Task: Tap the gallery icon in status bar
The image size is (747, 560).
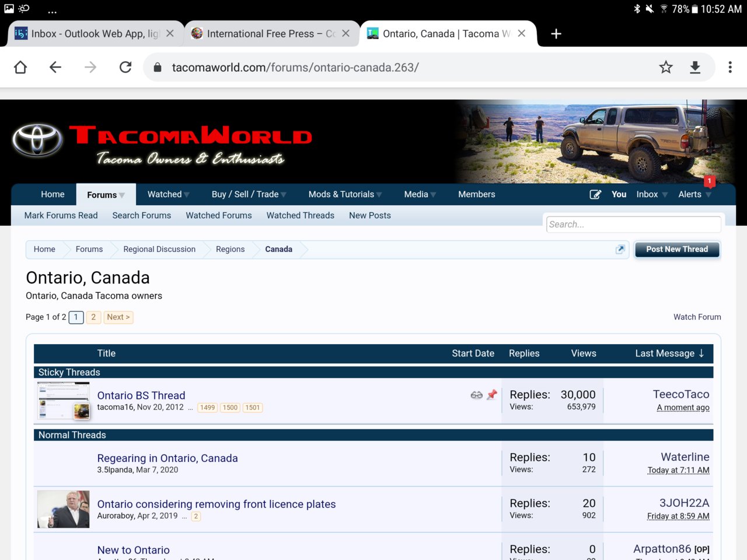Action: (x=9, y=9)
